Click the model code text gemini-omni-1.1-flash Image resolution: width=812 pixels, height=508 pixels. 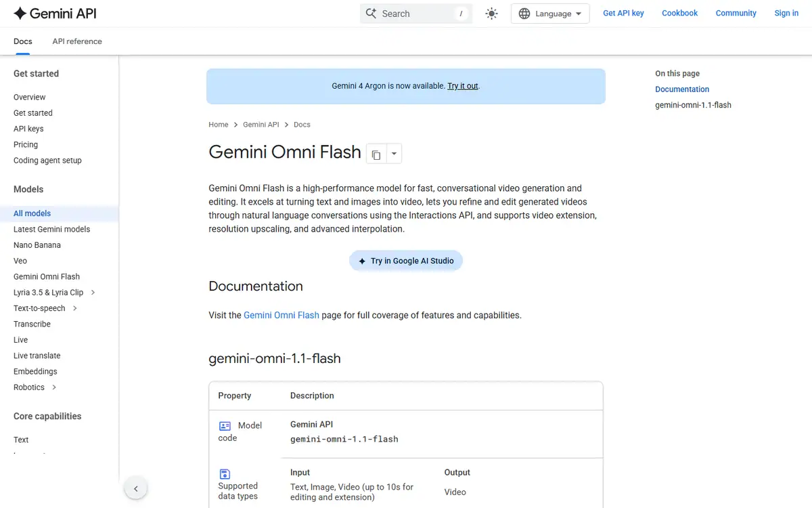point(344,439)
